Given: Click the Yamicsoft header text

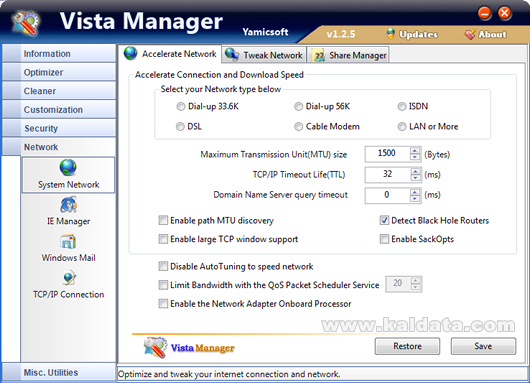Looking at the screenshot, I should (x=265, y=32).
